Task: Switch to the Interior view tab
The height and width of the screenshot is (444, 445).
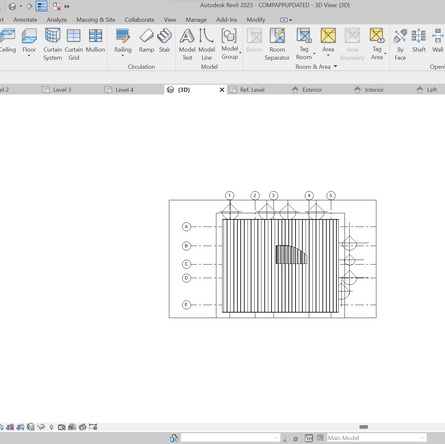Action: (374, 90)
